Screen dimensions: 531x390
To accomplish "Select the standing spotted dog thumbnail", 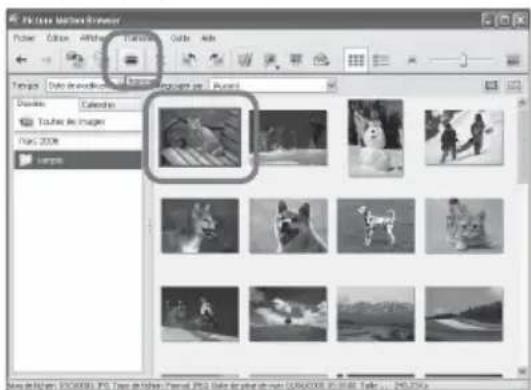I will click(x=376, y=226).
